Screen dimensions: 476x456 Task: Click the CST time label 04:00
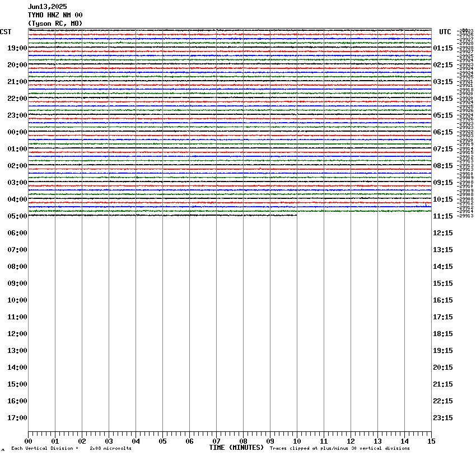17,199
